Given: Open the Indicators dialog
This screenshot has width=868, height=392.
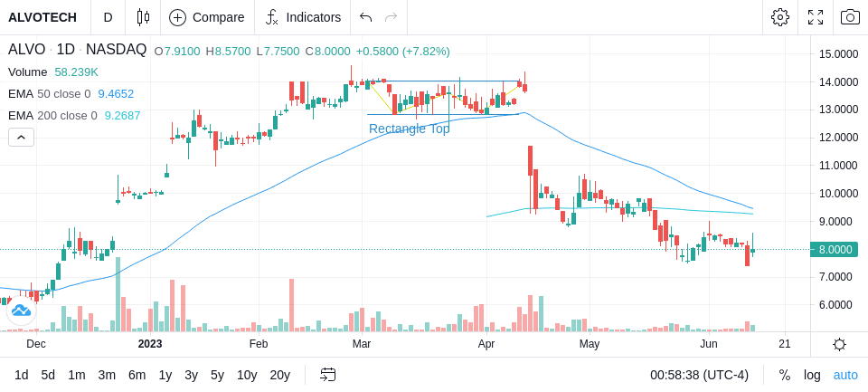Looking at the screenshot, I should click(x=302, y=17).
